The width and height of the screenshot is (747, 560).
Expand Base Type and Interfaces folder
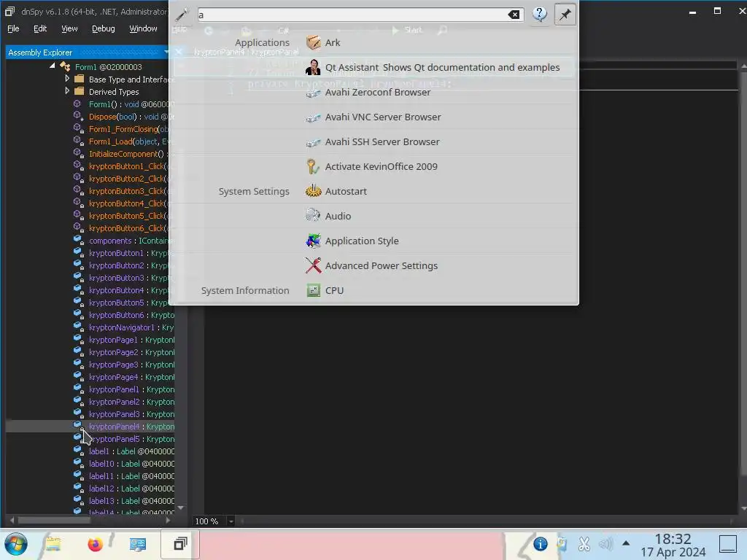tap(67, 79)
